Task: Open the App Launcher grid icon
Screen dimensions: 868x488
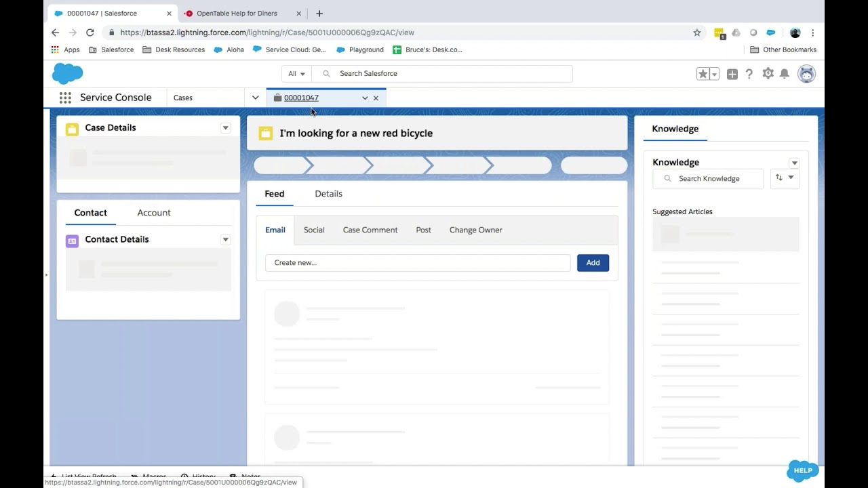Action: 65,98
